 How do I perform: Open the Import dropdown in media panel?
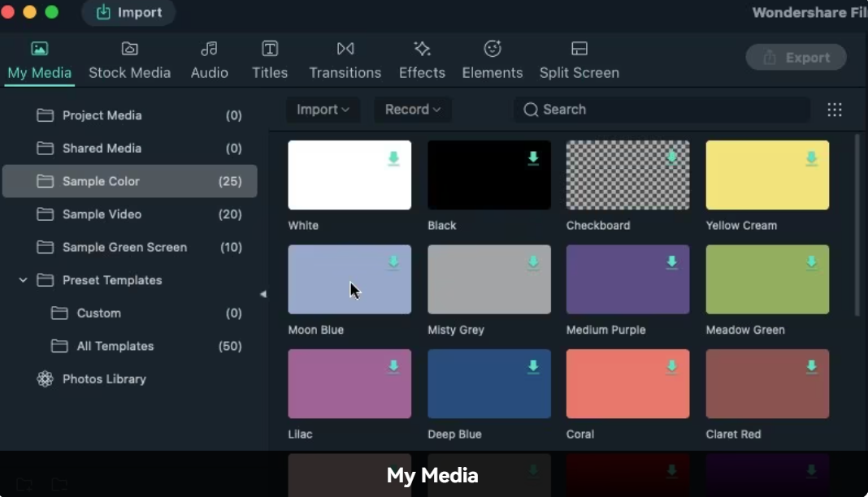(323, 110)
